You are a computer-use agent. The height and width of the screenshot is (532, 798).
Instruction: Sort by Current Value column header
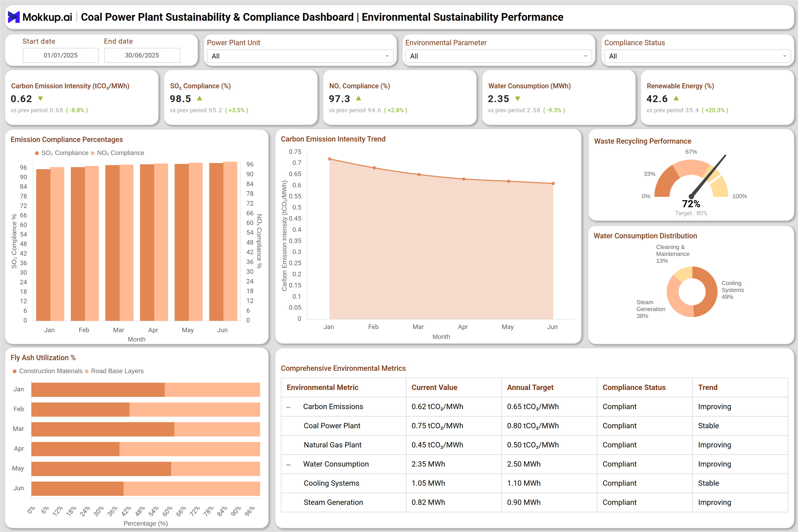(434, 388)
